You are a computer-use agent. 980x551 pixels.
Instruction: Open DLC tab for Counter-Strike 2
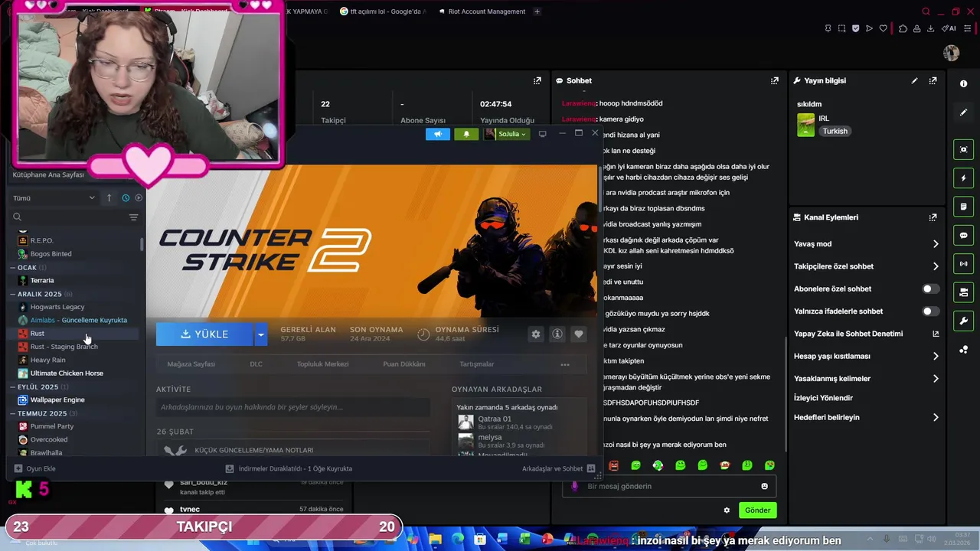pos(256,364)
